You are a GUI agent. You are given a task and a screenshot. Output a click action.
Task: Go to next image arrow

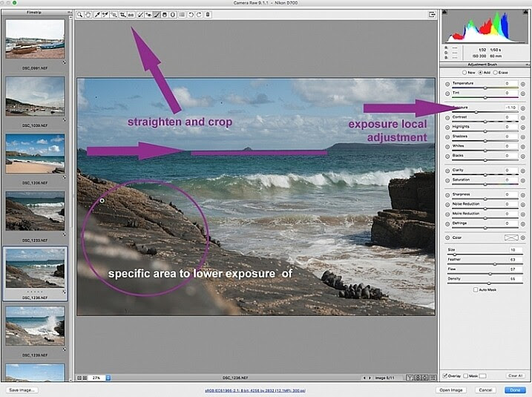click(370, 378)
